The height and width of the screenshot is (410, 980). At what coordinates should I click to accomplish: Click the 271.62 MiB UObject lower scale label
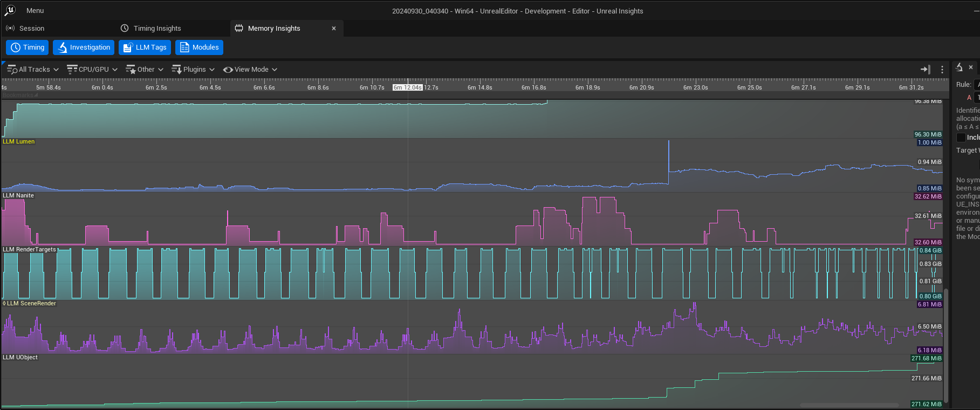926,405
